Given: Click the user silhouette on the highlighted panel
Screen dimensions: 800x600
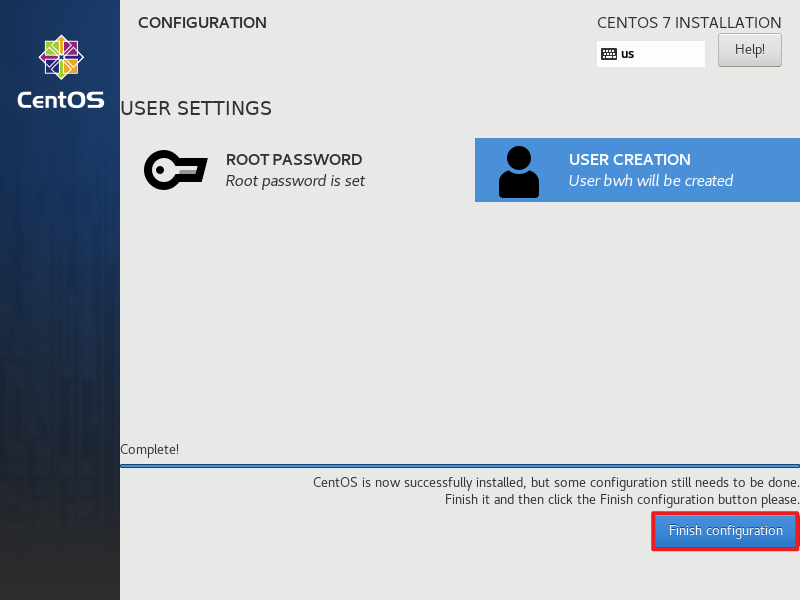Looking at the screenshot, I should coord(518,170).
